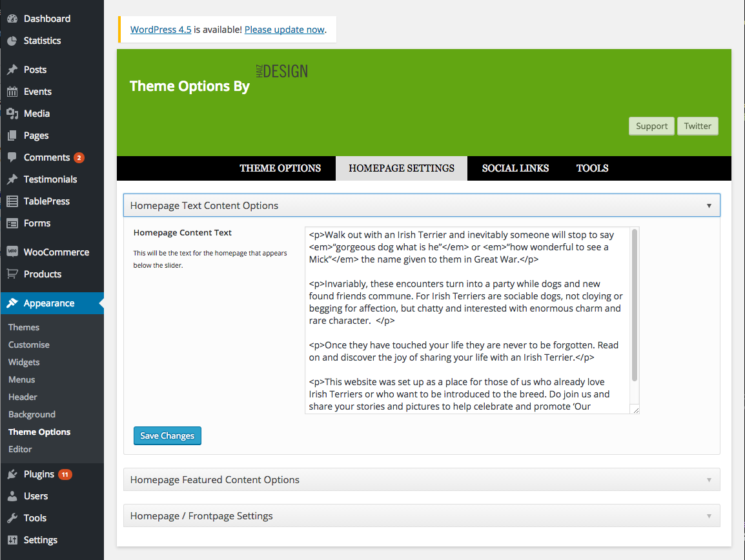
Task: Open Statistics via its pie chart icon
Action: point(12,41)
